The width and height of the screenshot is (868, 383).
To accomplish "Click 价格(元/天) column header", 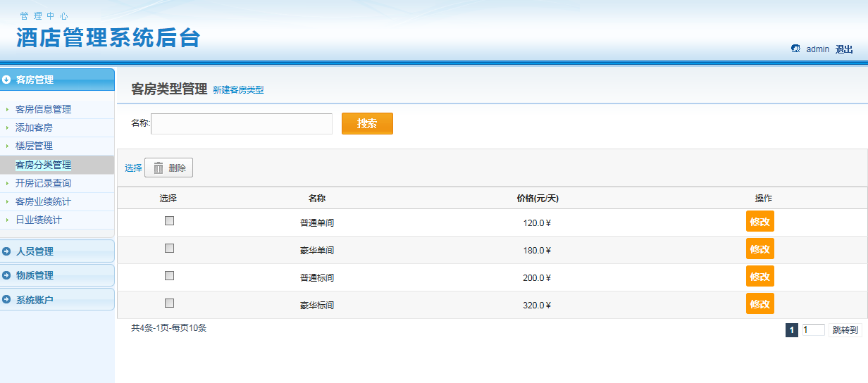I will click(538, 198).
